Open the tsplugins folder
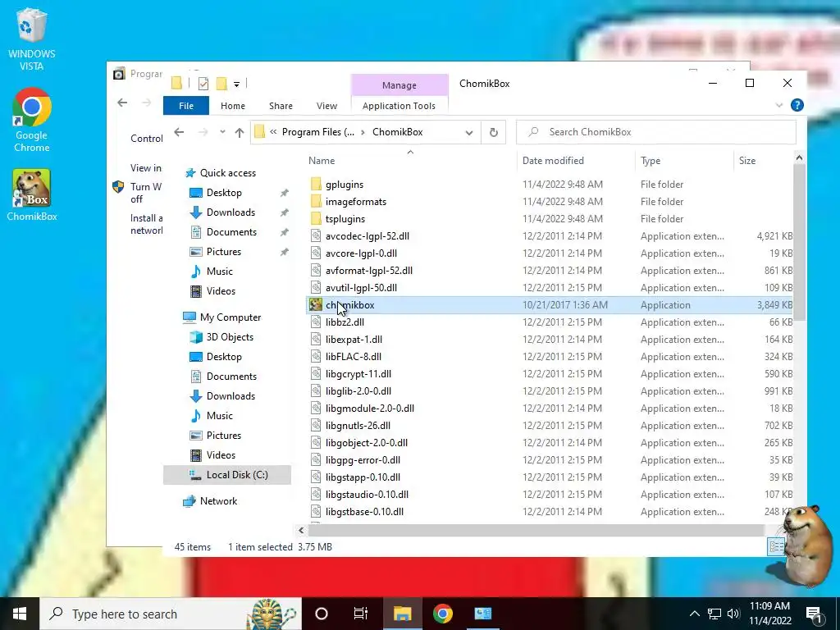The image size is (840, 630). (x=345, y=218)
